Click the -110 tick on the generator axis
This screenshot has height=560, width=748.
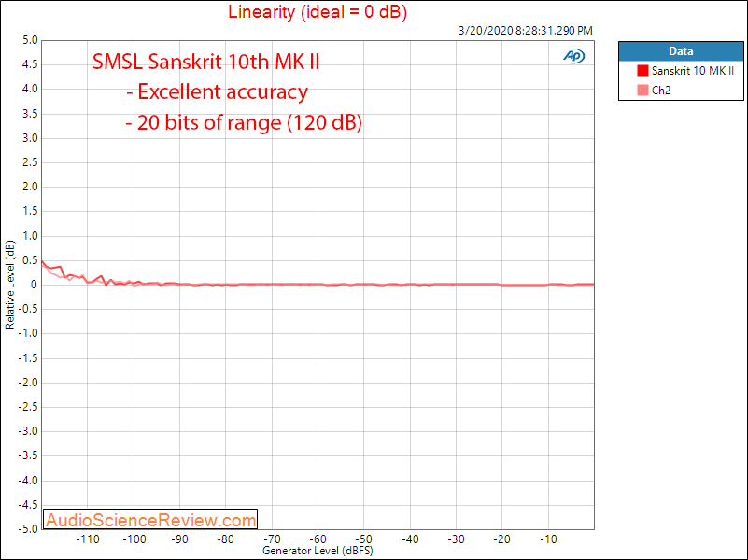point(88,539)
